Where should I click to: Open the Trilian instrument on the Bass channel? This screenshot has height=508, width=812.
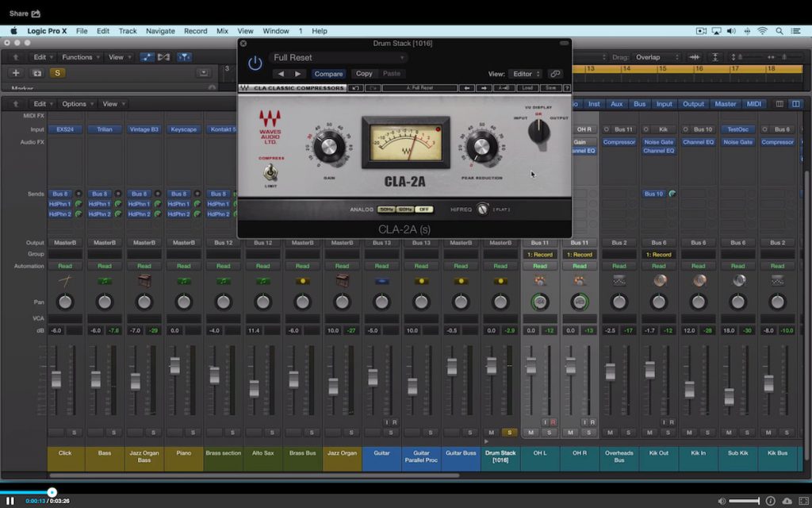tap(105, 129)
